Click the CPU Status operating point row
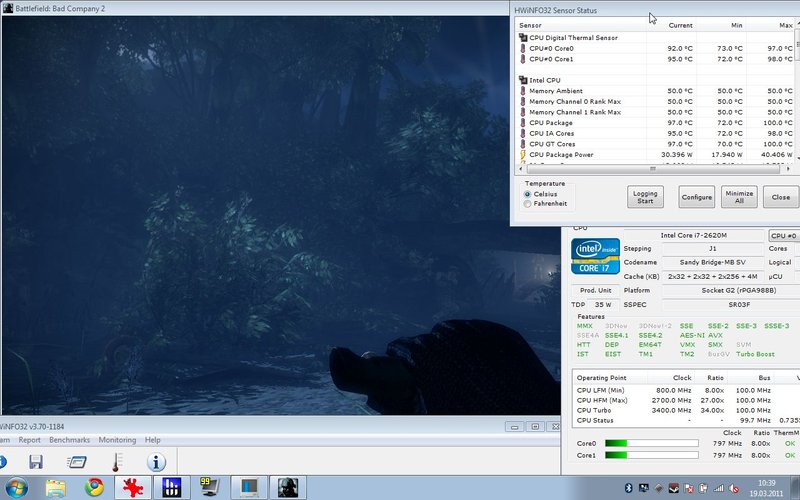800x500 pixels. [686, 420]
